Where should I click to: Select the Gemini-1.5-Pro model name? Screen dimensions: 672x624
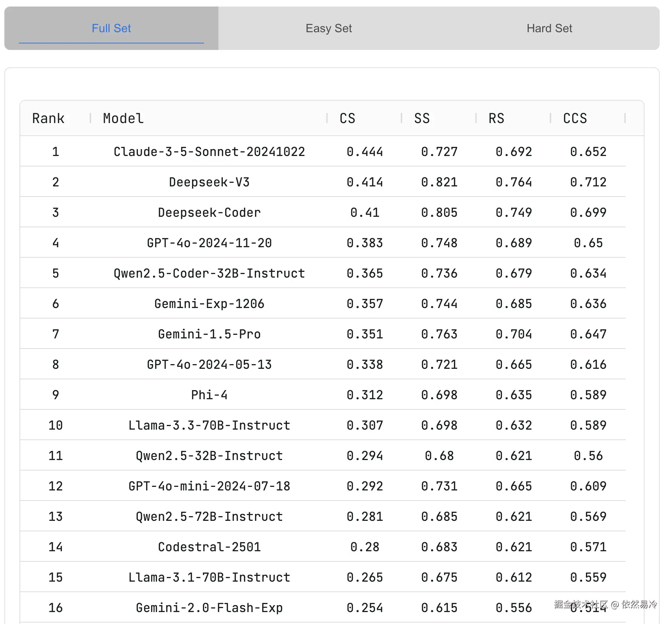click(209, 334)
